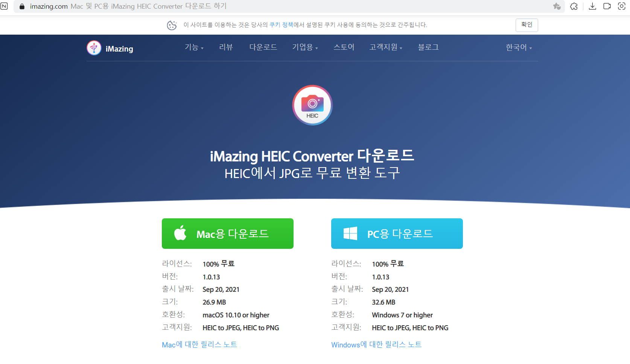630x364 pixels.
Task: Click the bookmark star icon
Action: pos(557,6)
